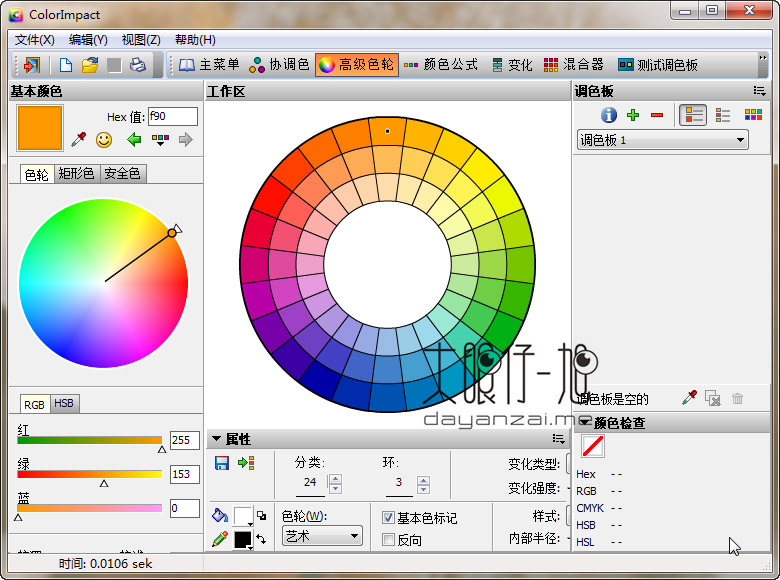Toggle the 基本色标记 checkbox
Image resolution: width=780 pixels, height=580 pixels.
389,518
